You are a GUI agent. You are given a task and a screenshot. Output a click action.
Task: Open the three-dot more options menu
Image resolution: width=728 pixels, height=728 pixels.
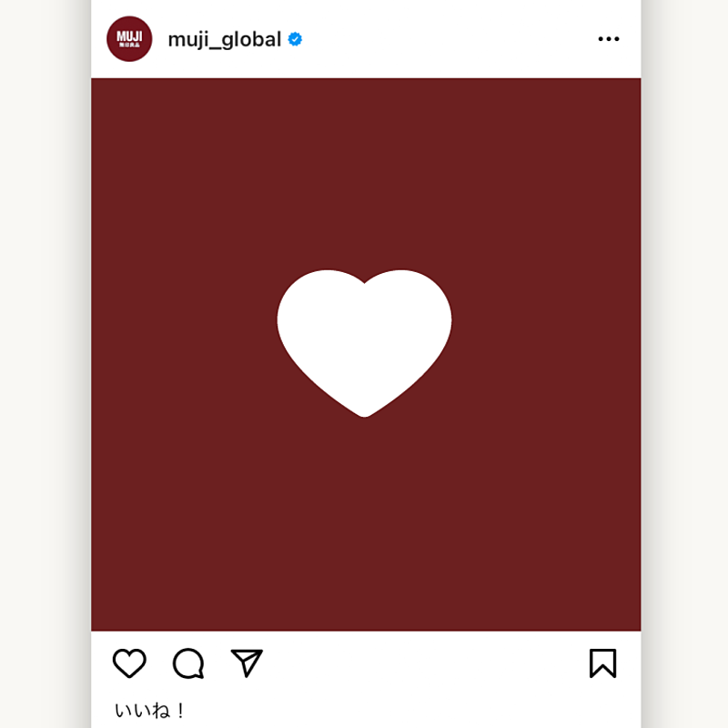pyautogui.click(x=608, y=39)
